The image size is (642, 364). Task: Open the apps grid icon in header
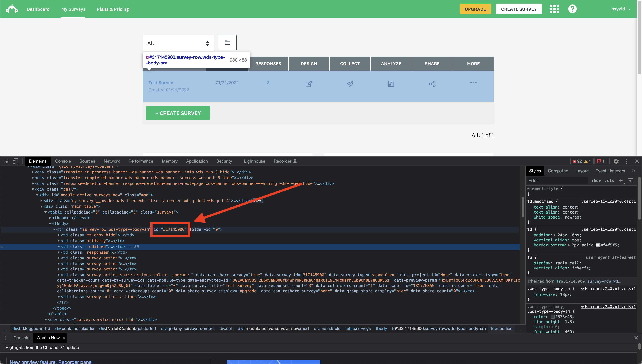[x=554, y=9]
